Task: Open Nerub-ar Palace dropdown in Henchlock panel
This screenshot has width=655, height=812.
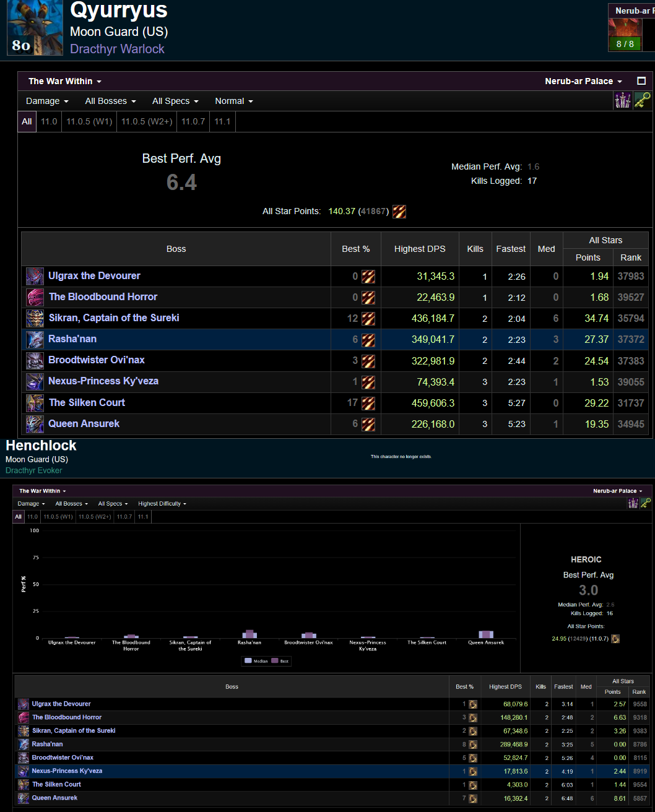Action: [x=618, y=491]
